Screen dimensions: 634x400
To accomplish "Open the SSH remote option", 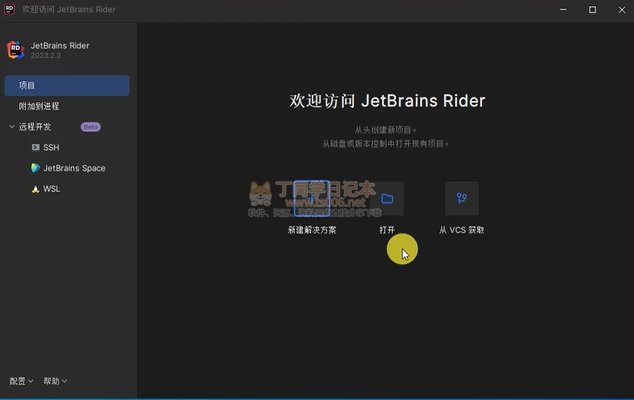I will click(51, 148).
